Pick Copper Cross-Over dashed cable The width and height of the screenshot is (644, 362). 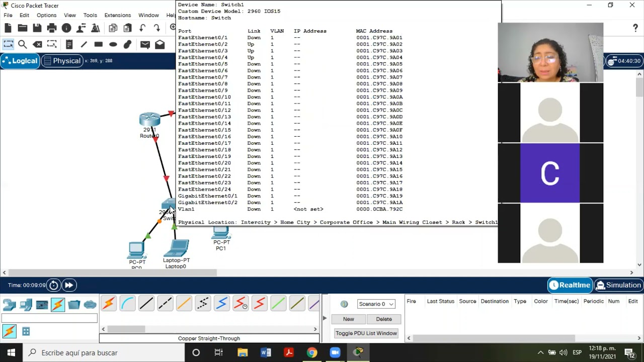coord(165,304)
